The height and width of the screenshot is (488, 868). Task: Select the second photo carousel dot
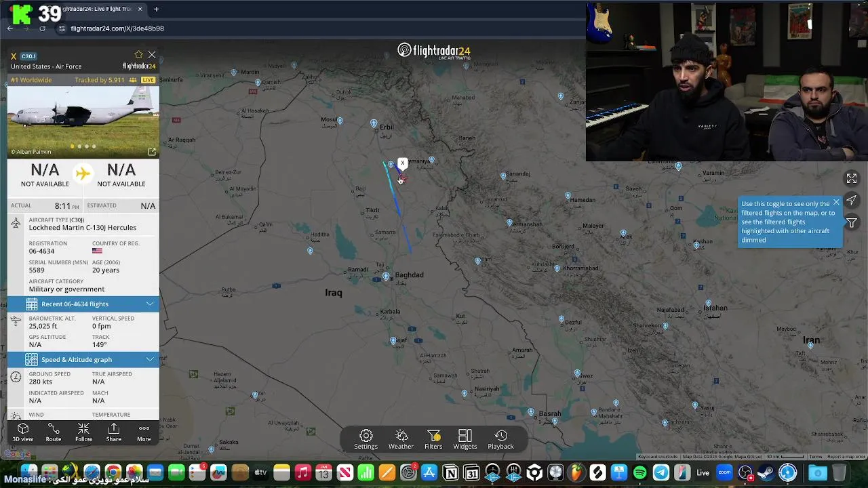tap(79, 146)
